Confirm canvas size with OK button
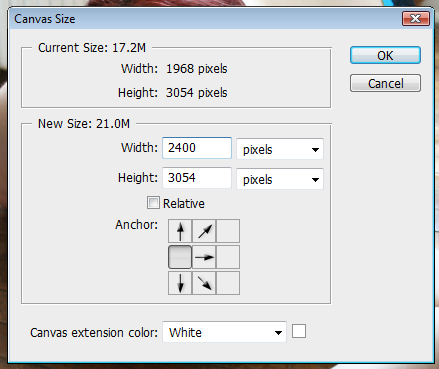The image size is (439, 369). 385,55
